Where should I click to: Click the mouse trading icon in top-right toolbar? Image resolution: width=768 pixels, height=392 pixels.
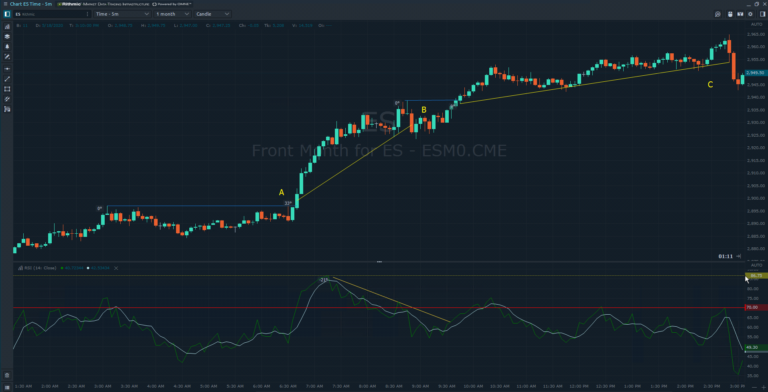point(730,14)
